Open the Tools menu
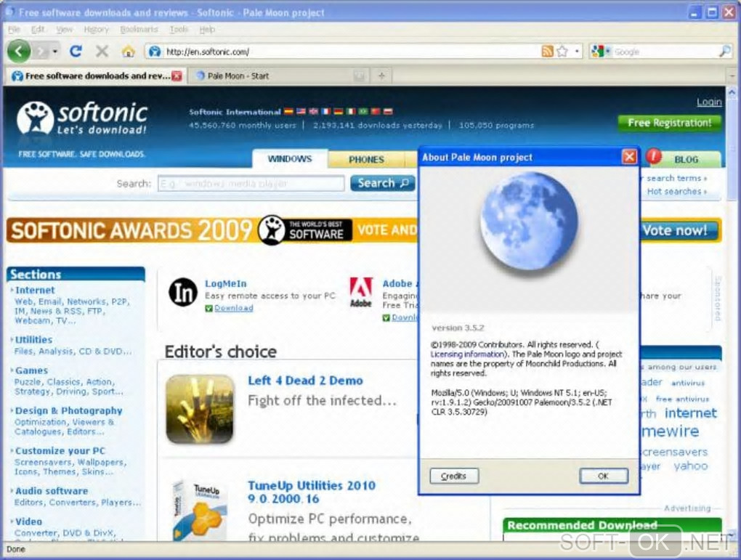 179,29
